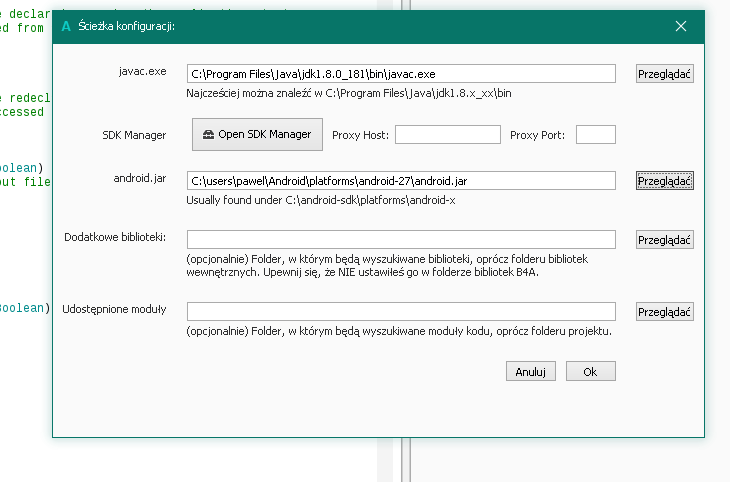Screen dimensions: 730x482
Task: Confirm the paths with Ok
Action: 590,371
